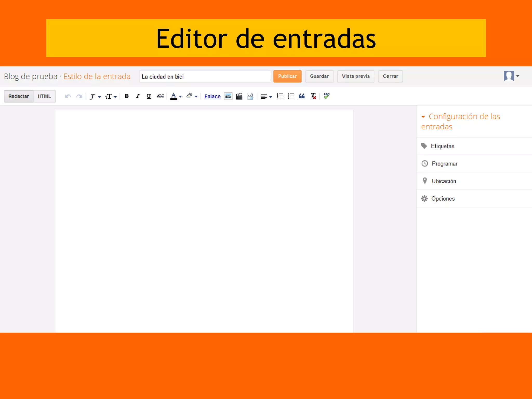The image size is (532, 399).
Task: Switch to Redactar mode
Action: coord(19,96)
